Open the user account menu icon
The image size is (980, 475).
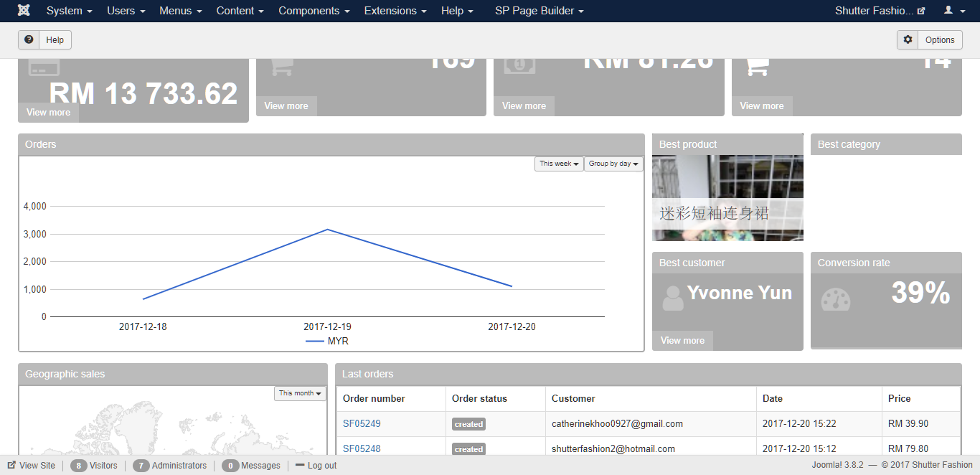(x=953, y=11)
